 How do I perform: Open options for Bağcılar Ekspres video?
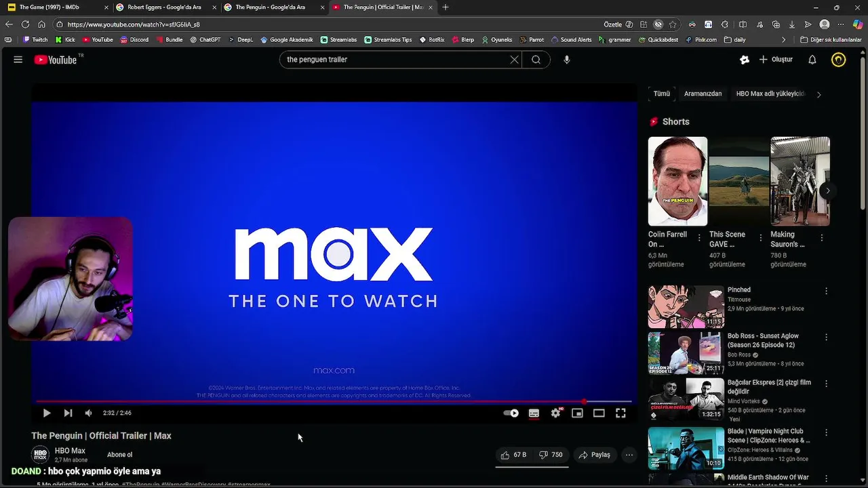click(x=826, y=384)
